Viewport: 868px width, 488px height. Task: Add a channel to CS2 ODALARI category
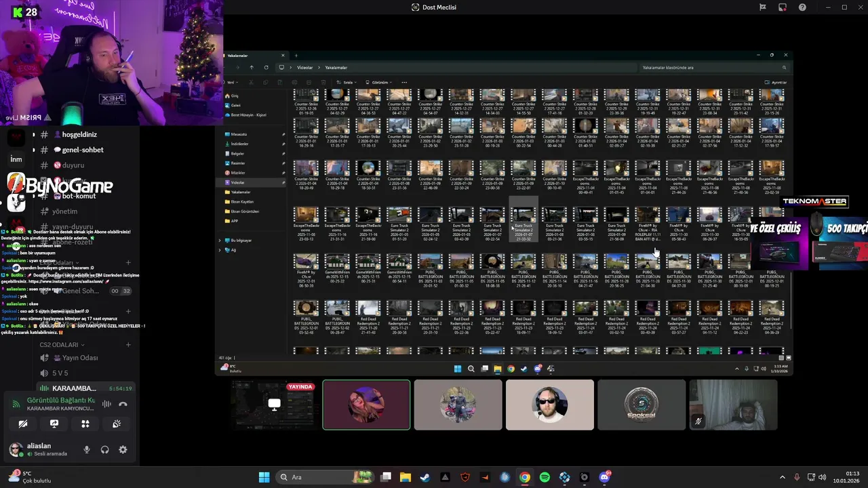(x=128, y=344)
